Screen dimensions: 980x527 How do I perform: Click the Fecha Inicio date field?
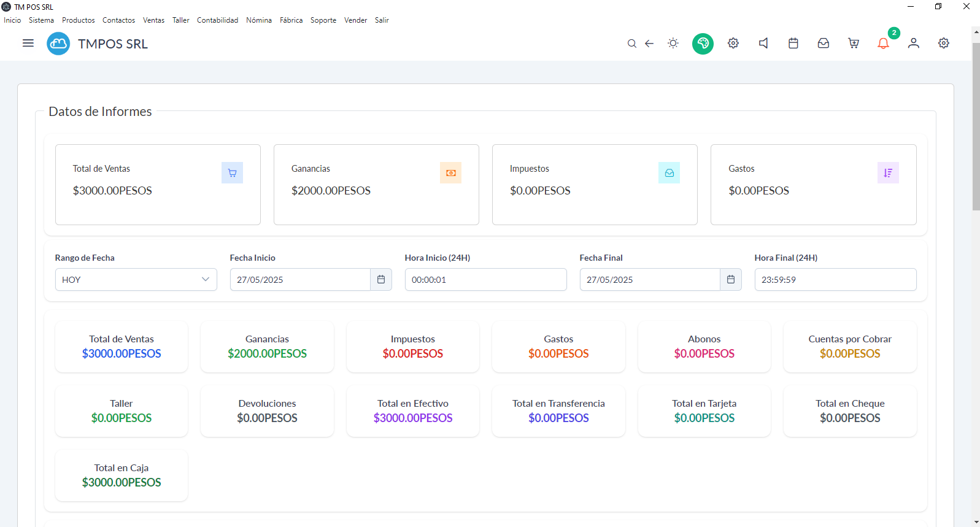(300, 280)
